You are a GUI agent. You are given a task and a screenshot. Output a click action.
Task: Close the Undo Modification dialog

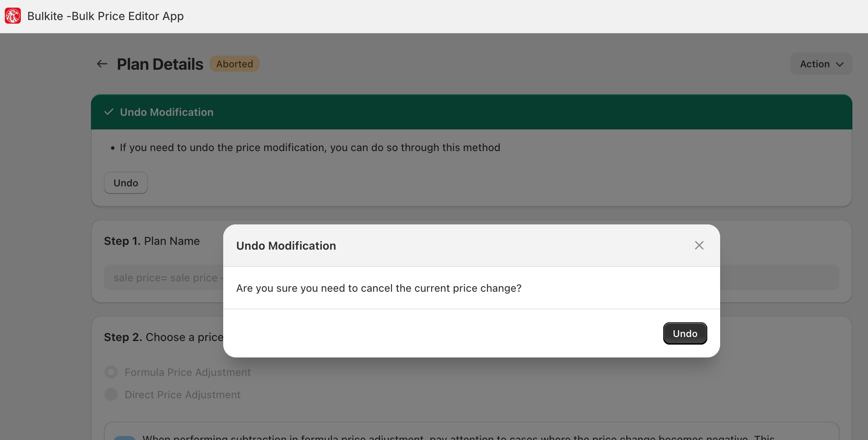point(699,245)
